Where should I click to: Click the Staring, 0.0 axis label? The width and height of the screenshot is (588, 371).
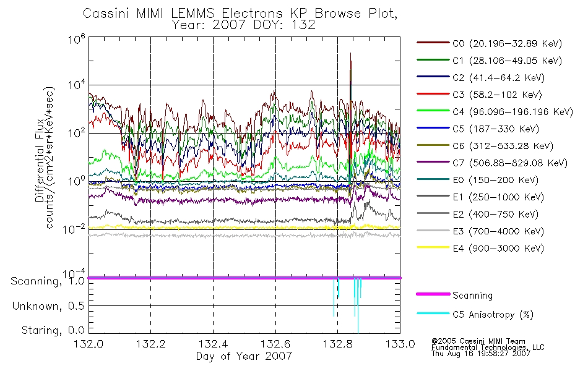pyautogui.click(x=53, y=330)
